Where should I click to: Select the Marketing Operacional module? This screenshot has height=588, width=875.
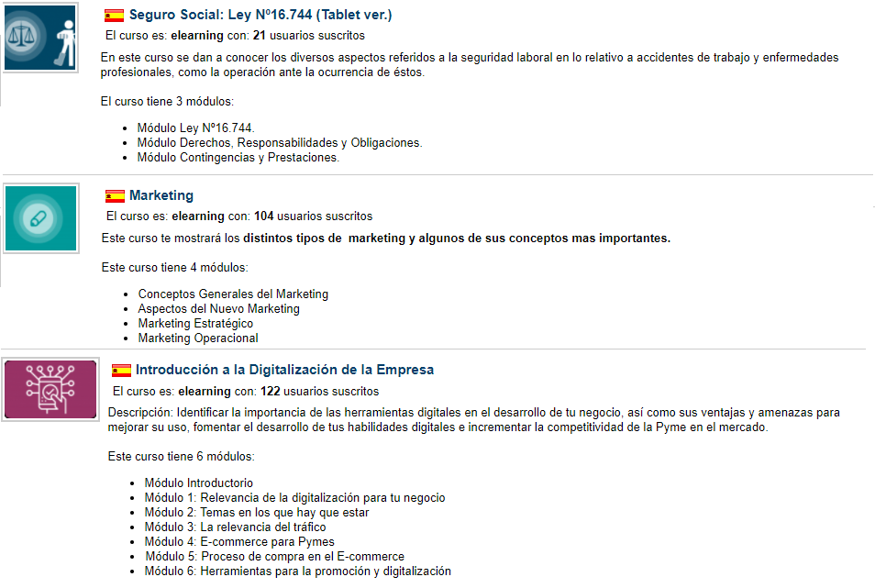[x=198, y=338]
